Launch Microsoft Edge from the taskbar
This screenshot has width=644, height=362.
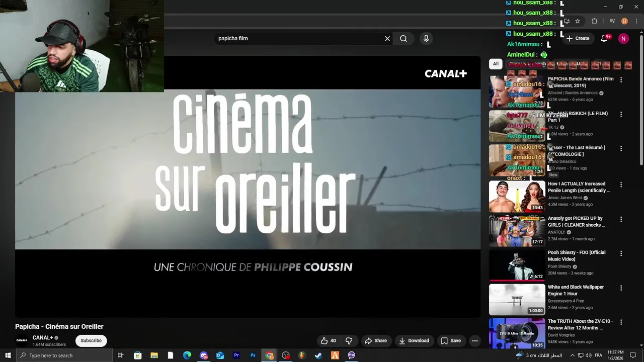point(187,355)
